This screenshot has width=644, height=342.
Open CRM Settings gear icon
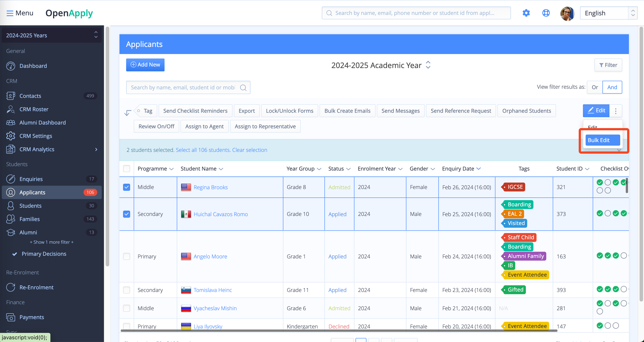[x=10, y=136]
